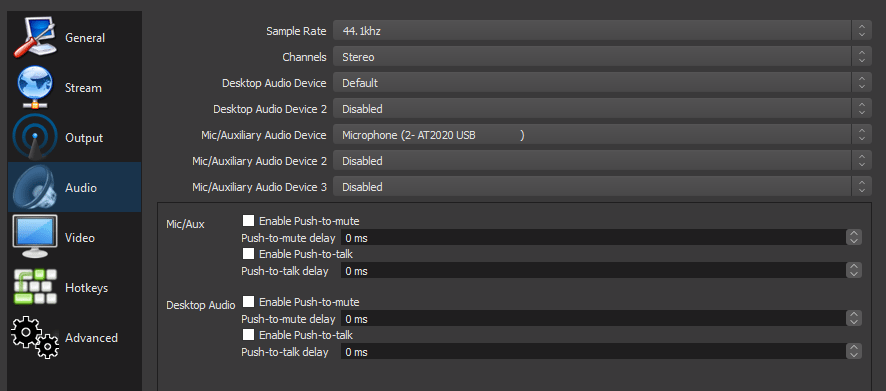Open the Mic/Auxiliary Audio Device AT2020 dropdown
The height and width of the screenshot is (391, 886).
(602, 135)
